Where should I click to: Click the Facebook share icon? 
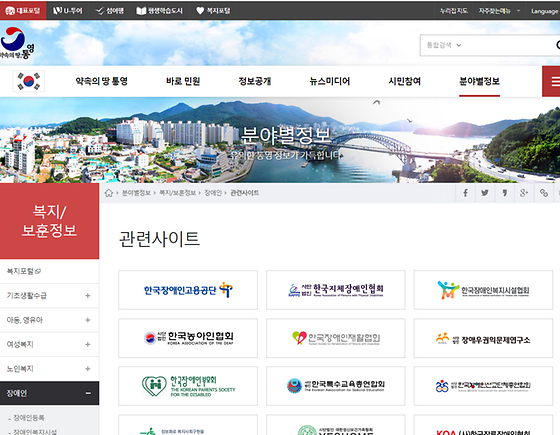click(x=465, y=193)
